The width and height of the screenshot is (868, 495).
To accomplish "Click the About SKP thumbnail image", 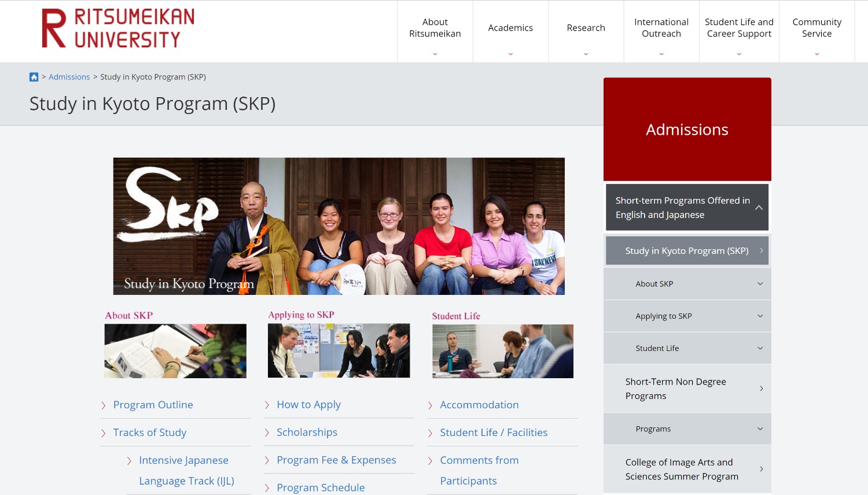I will 175,351.
